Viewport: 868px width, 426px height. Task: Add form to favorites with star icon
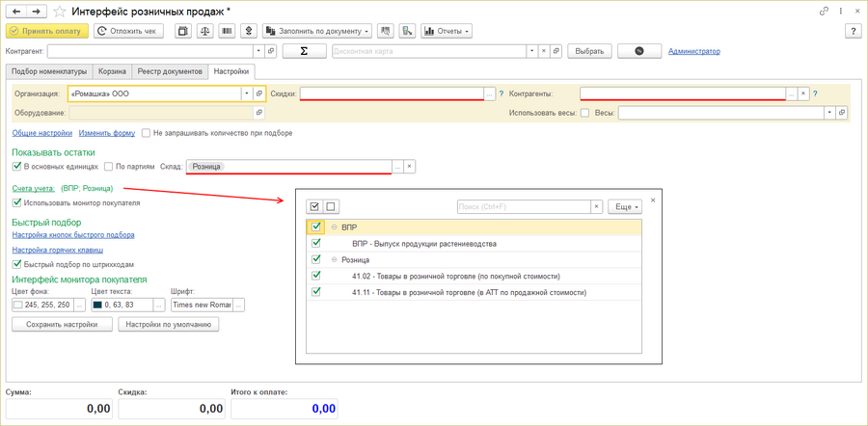point(61,11)
